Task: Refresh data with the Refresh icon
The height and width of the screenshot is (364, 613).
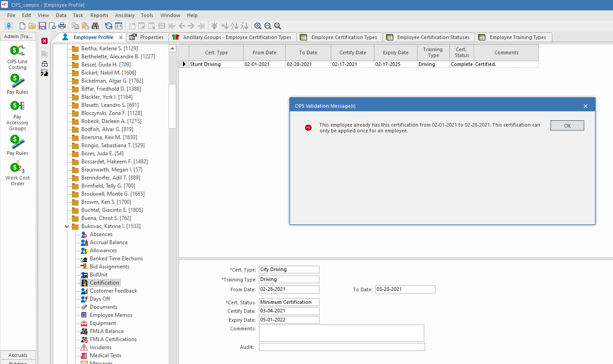Action: coord(108,26)
